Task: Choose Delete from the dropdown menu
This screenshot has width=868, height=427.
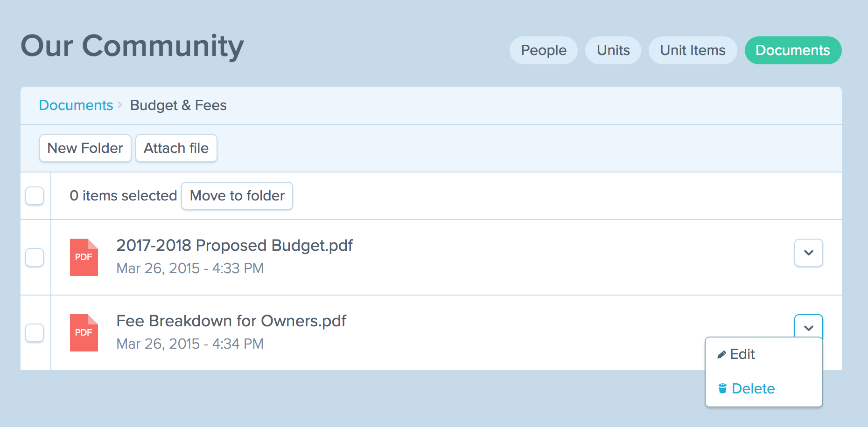Action: 753,389
